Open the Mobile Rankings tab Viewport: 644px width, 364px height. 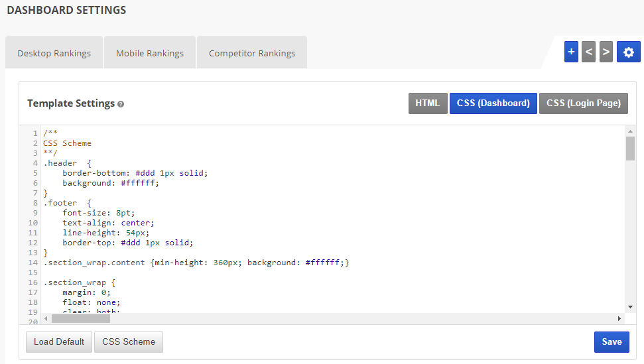(x=150, y=53)
